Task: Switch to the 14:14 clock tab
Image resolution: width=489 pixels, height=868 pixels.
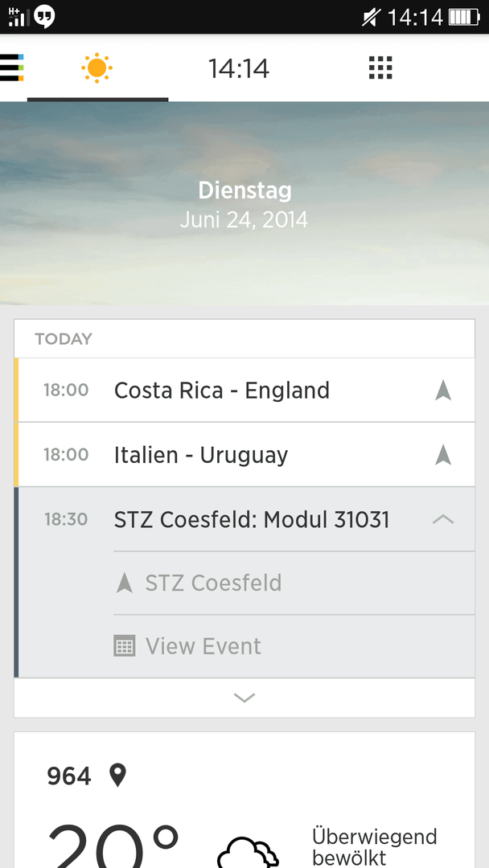Action: pyautogui.click(x=239, y=68)
